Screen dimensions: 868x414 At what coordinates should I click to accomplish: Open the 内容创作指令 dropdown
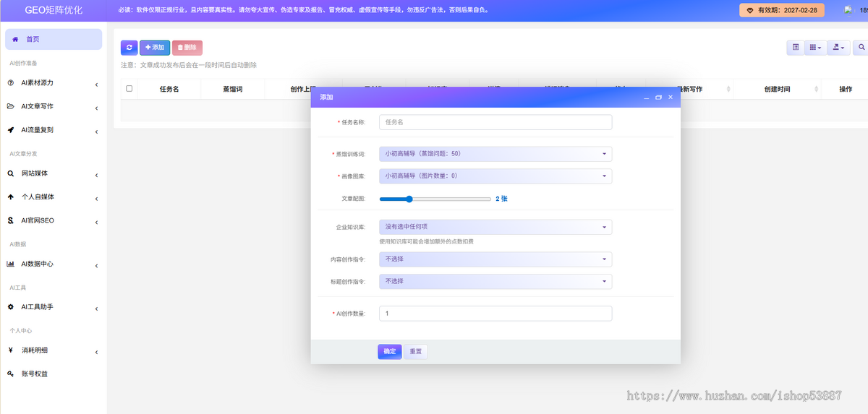coord(495,259)
